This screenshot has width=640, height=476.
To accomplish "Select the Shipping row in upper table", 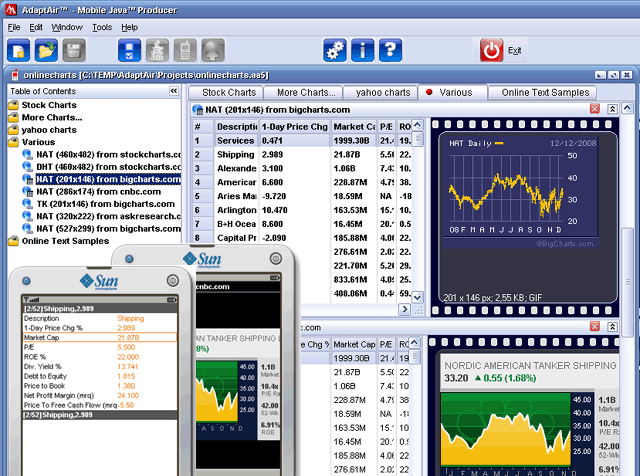I will click(x=302, y=155).
